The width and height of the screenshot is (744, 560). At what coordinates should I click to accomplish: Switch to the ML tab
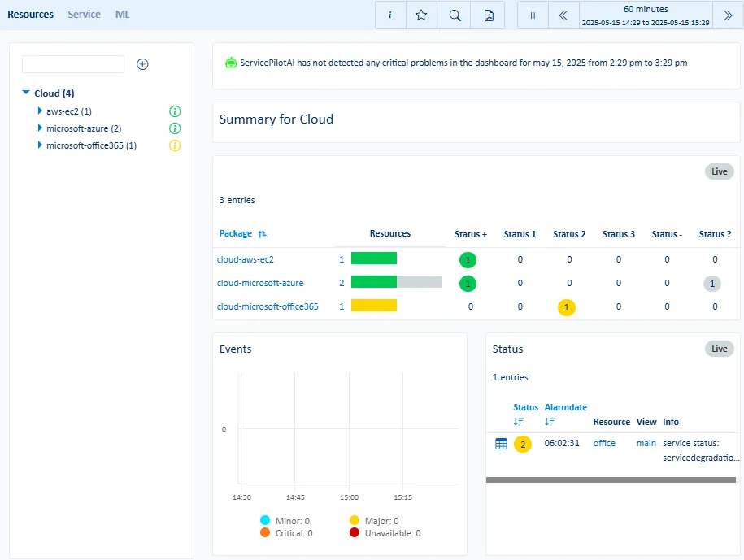pos(122,15)
